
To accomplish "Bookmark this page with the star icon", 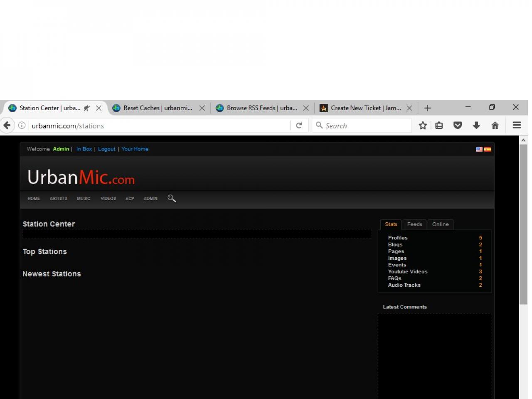I will pos(423,126).
